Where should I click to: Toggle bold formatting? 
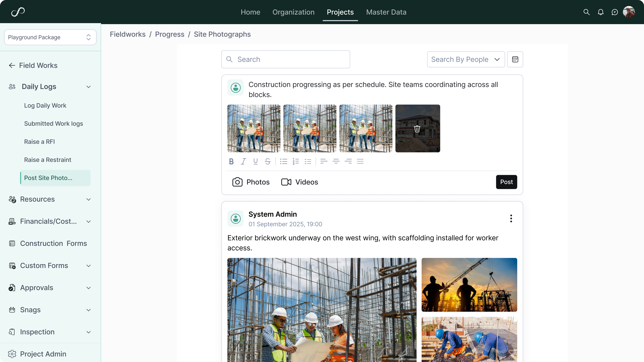(231, 161)
